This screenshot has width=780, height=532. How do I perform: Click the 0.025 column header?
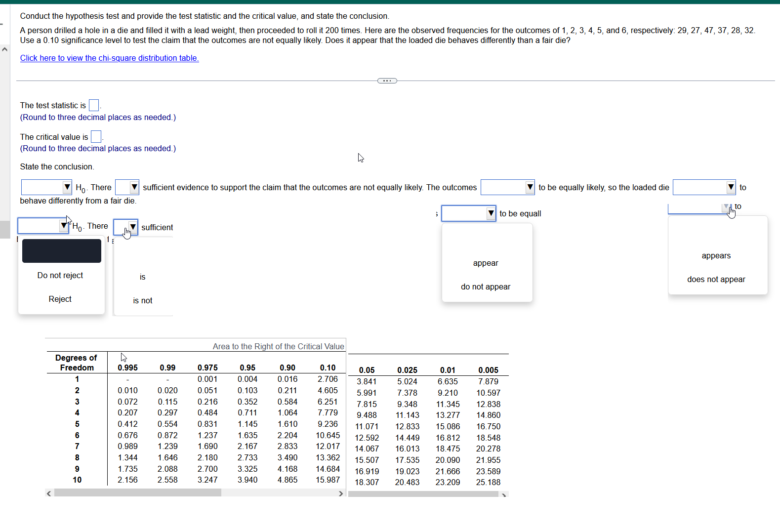(407, 370)
